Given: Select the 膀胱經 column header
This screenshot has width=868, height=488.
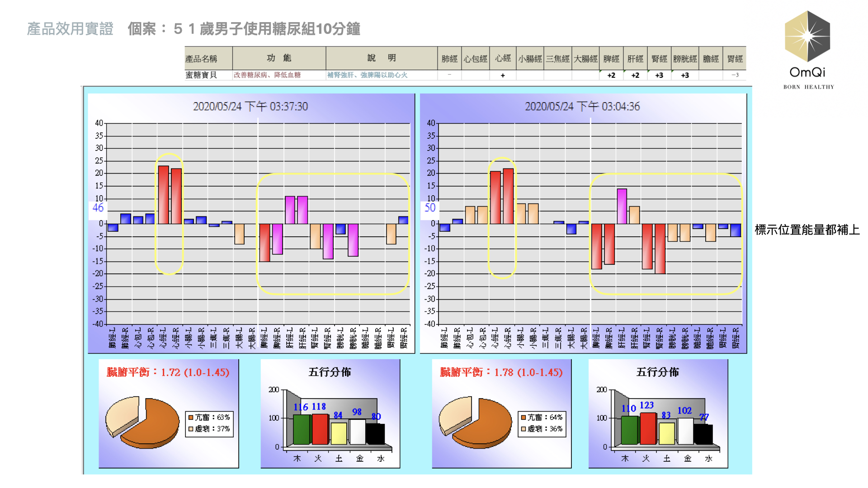Looking at the screenshot, I should [x=684, y=59].
